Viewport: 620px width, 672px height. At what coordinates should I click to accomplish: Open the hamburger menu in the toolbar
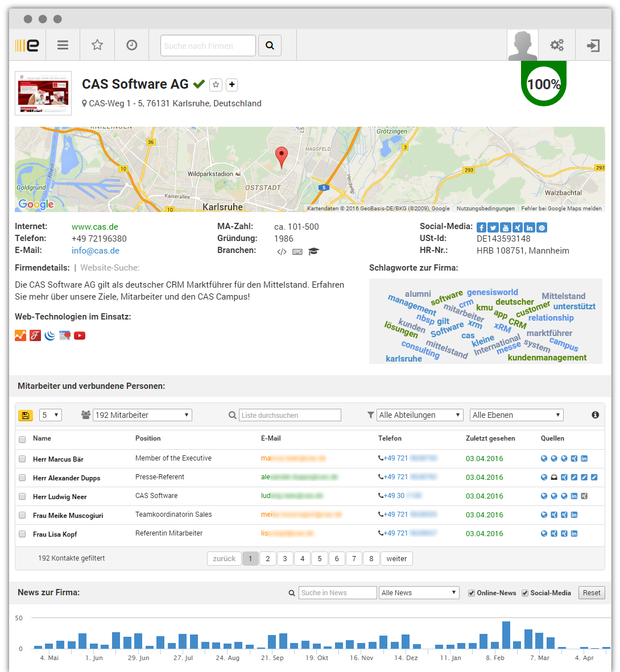[63, 45]
